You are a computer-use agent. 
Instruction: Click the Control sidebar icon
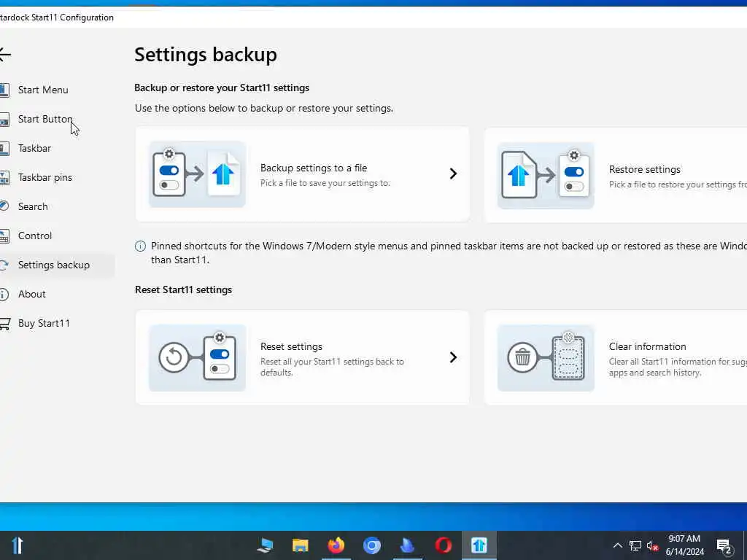pos(4,236)
